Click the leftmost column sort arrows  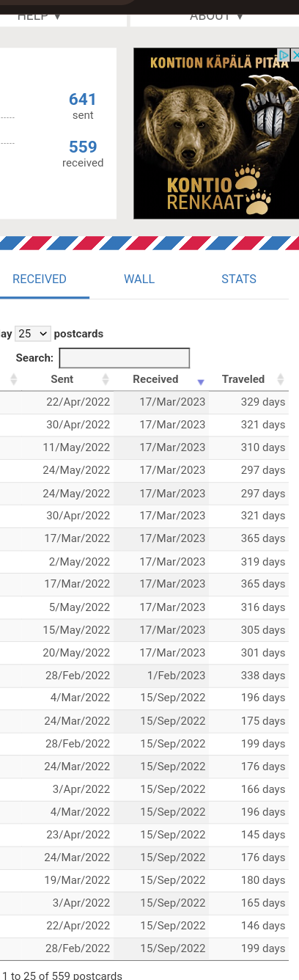point(13,379)
